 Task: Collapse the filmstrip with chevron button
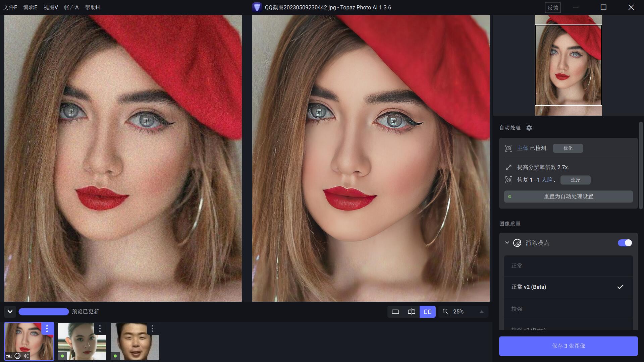pos(10,312)
